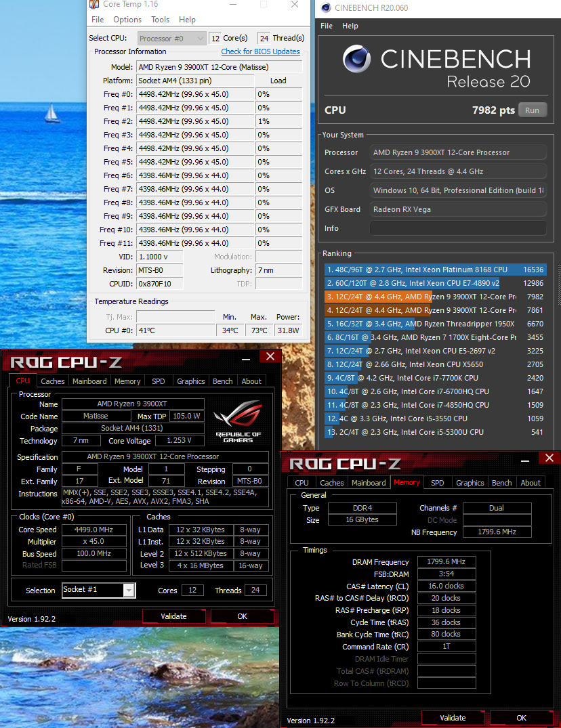This screenshot has height=728, width=561.
Task: Click the Core Speed value 4499.0 MHz
Action: point(93,530)
